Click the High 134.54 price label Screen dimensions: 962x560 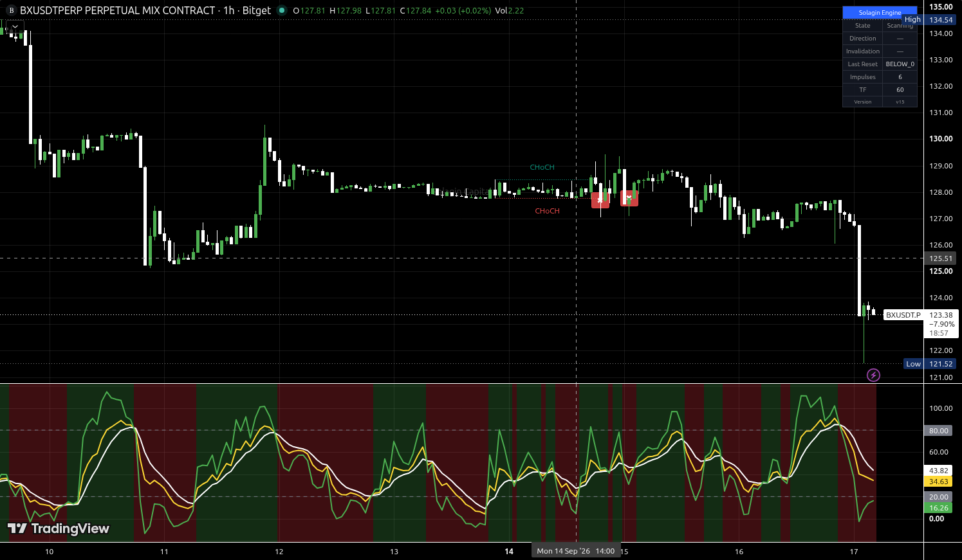click(x=930, y=20)
